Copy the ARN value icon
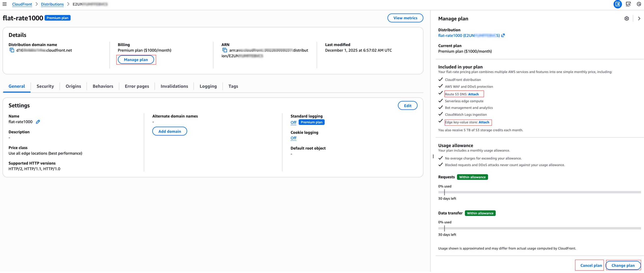Screen dimensions: 644x273 224,50
